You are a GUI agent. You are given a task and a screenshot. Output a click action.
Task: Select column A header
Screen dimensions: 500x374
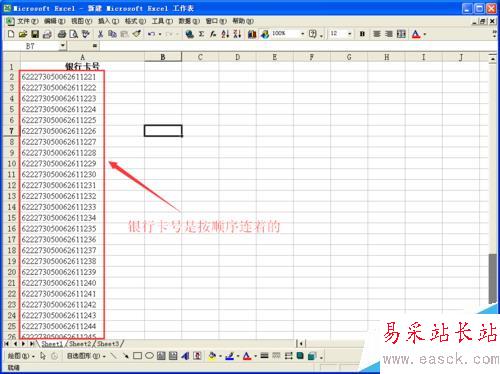(x=82, y=57)
